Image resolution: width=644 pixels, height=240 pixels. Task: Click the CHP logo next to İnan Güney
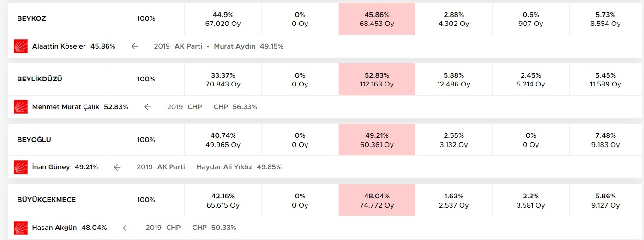(x=21, y=167)
